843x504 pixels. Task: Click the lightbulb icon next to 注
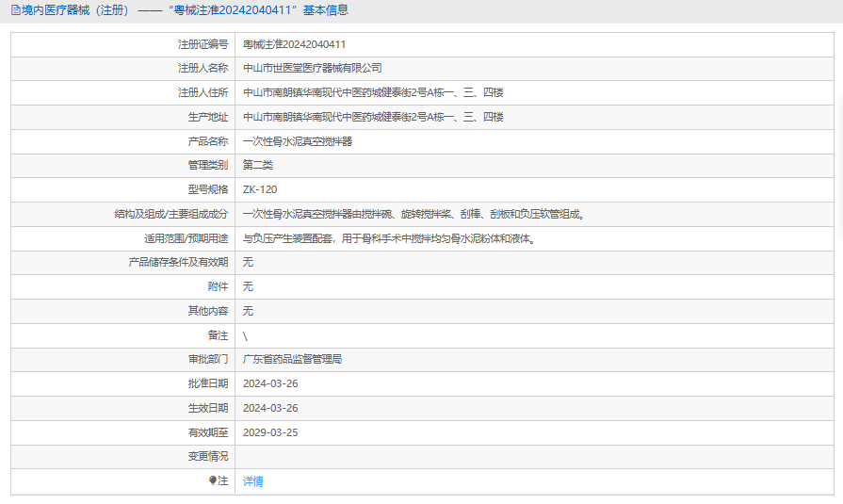coord(212,480)
